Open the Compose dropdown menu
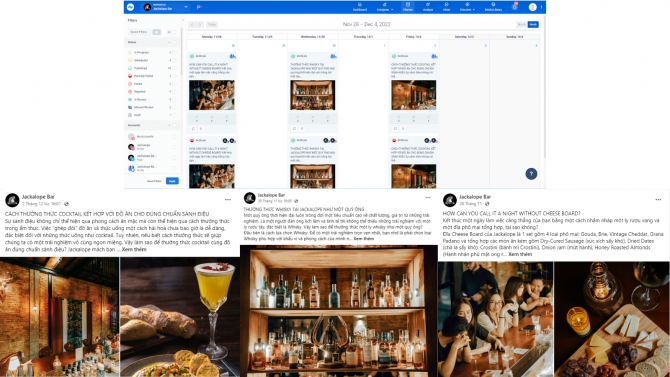The width and height of the screenshot is (670, 377). [x=385, y=7]
